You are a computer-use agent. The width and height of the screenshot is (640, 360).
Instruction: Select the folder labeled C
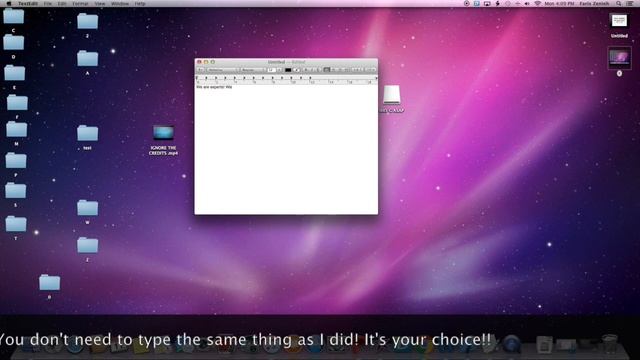[x=13, y=17]
